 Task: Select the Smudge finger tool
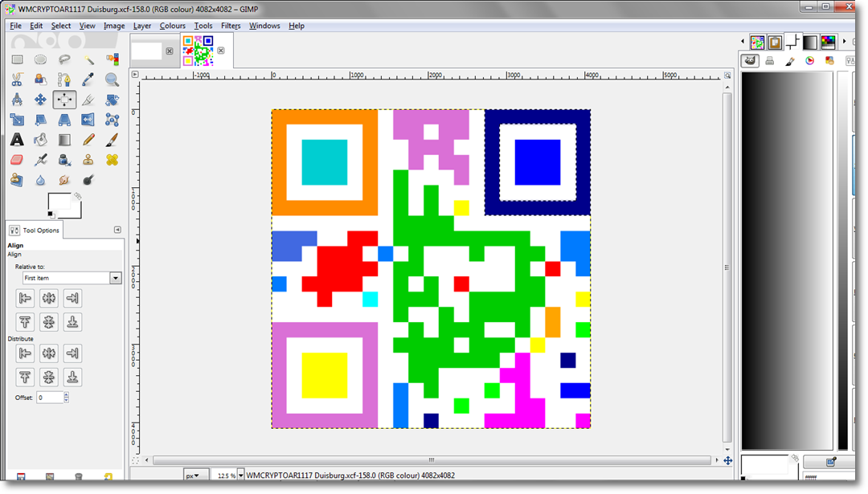point(64,180)
